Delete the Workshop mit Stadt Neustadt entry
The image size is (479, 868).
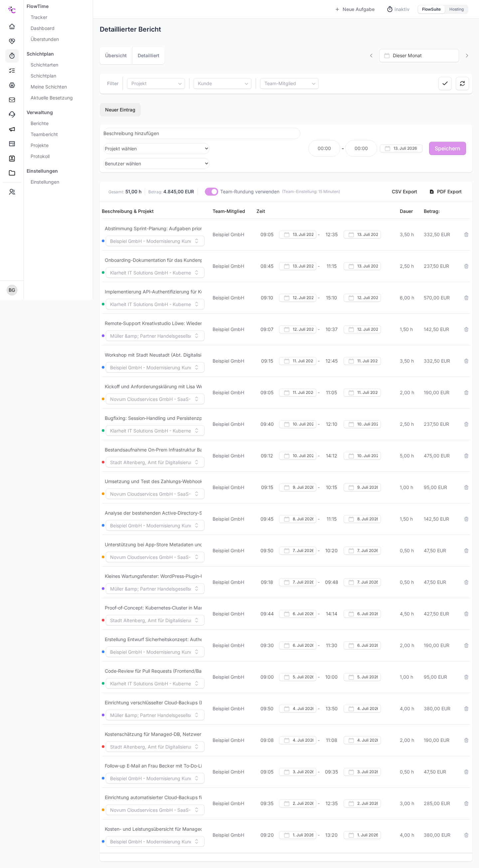click(466, 361)
